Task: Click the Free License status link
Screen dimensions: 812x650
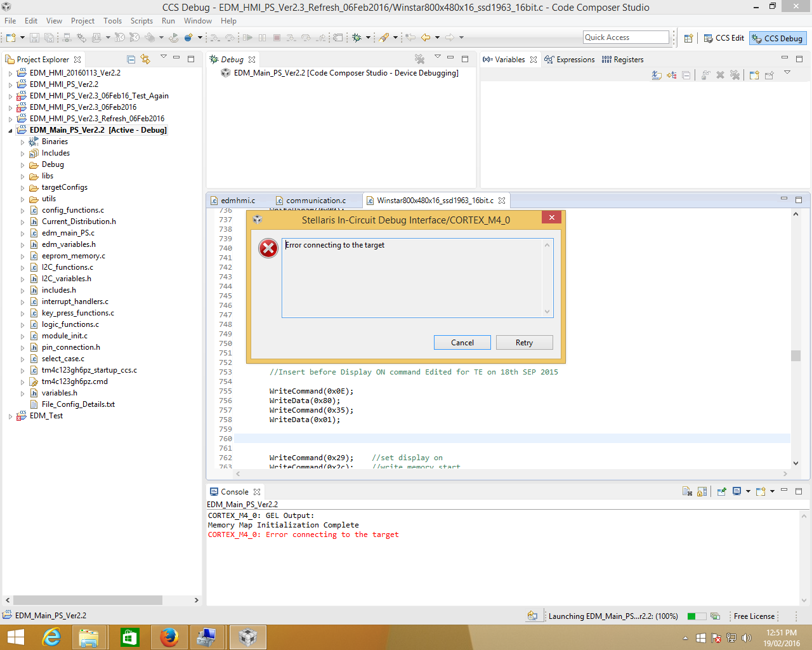Action: [754, 616]
